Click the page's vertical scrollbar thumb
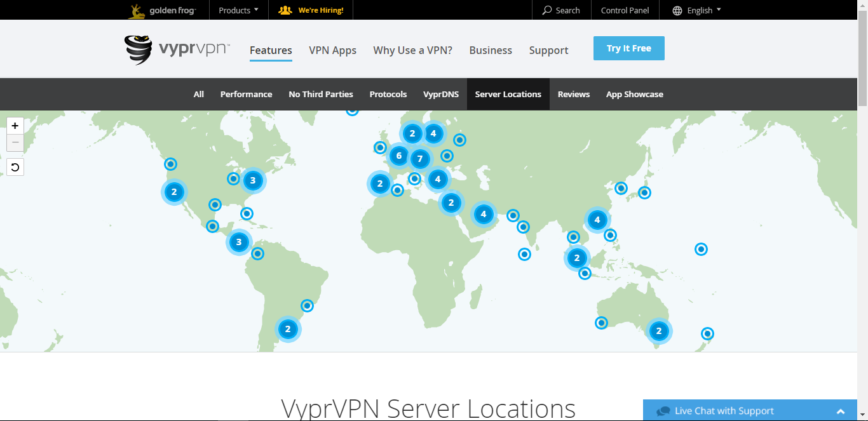Screen dimensions: 868x421 [x=862, y=57]
